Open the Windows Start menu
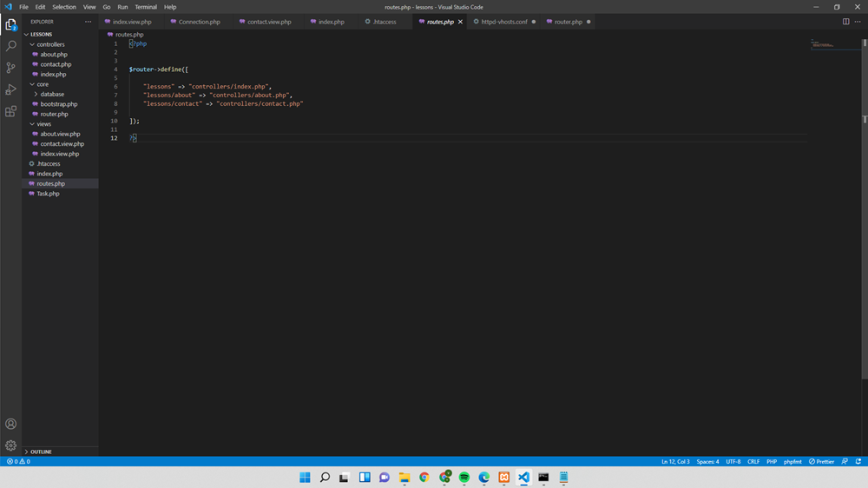The width and height of the screenshot is (868, 488). coord(305,478)
